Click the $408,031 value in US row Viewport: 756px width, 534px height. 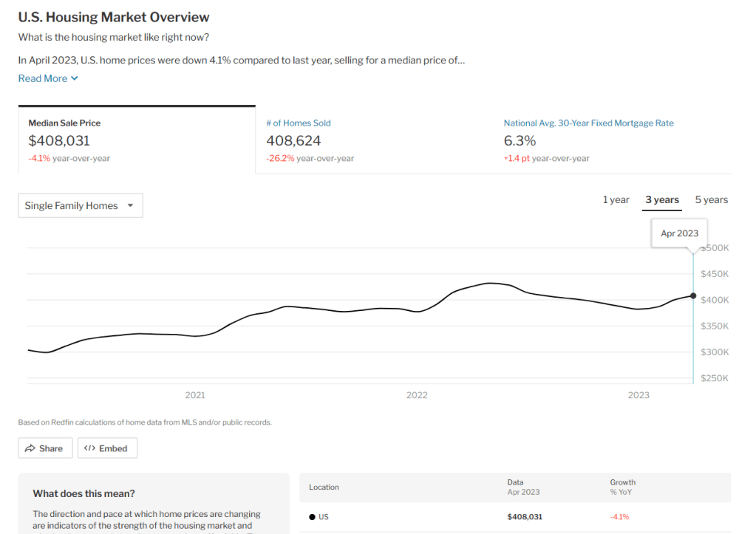(x=524, y=517)
